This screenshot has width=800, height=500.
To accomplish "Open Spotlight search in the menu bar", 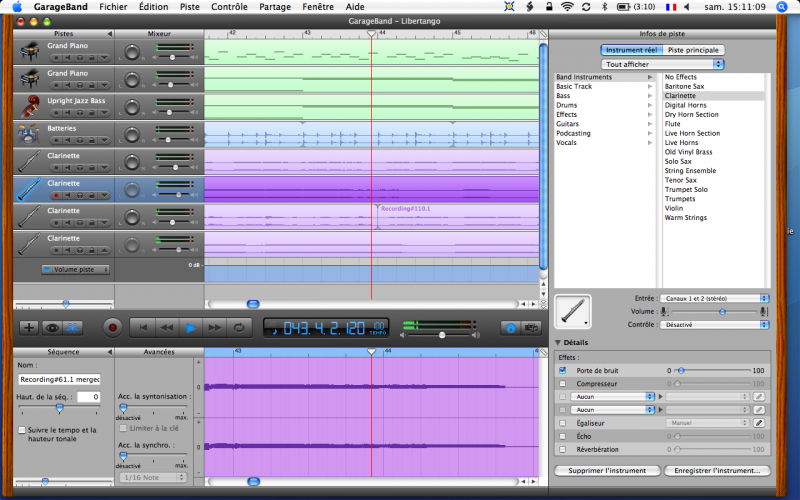I will pos(781,7).
